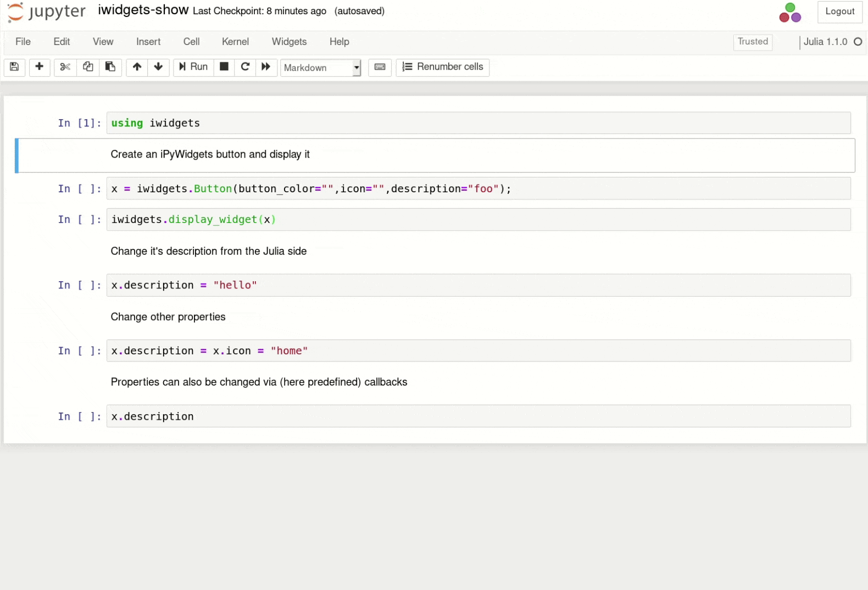The height and width of the screenshot is (590, 868).
Task: Open the Help menu
Action: [x=339, y=42]
